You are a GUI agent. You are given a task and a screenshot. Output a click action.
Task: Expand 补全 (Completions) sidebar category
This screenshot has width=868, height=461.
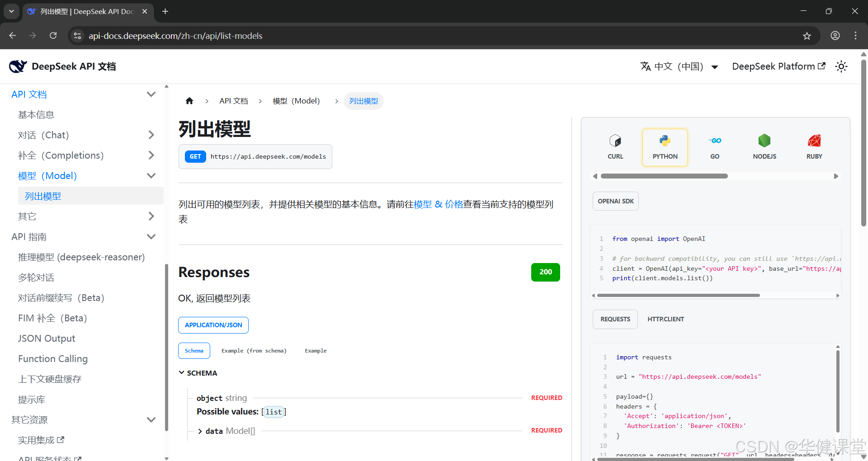pyautogui.click(x=151, y=155)
